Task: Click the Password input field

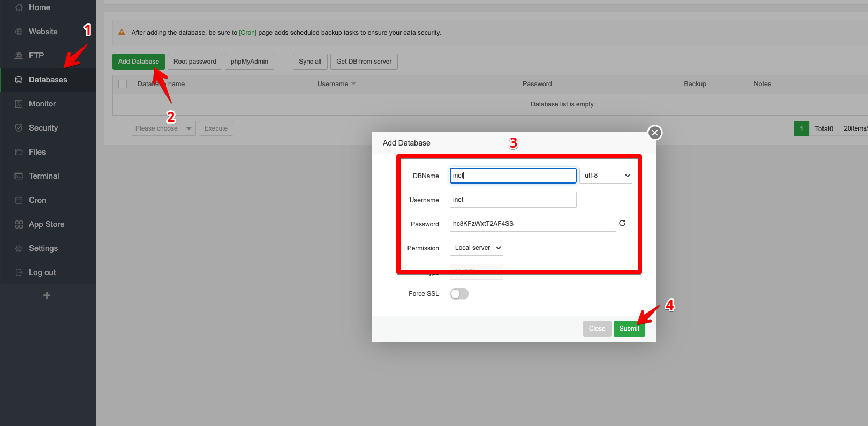Action: (533, 224)
